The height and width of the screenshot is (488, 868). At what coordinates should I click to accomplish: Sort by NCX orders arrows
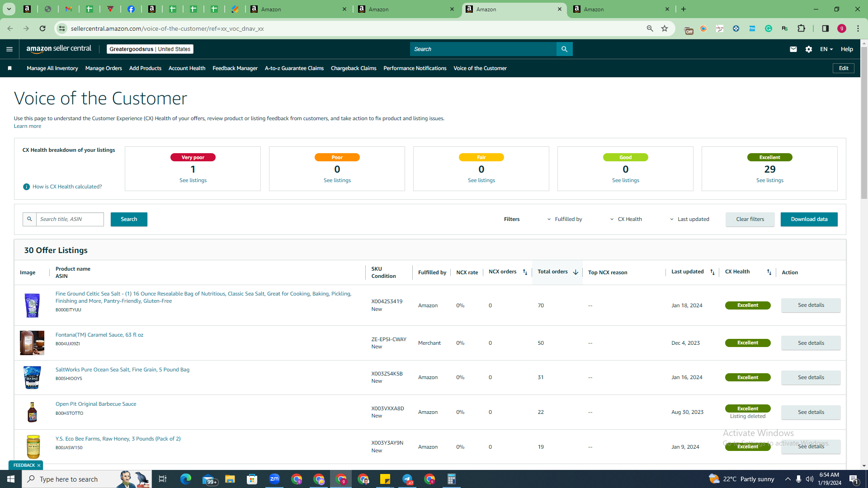525,272
